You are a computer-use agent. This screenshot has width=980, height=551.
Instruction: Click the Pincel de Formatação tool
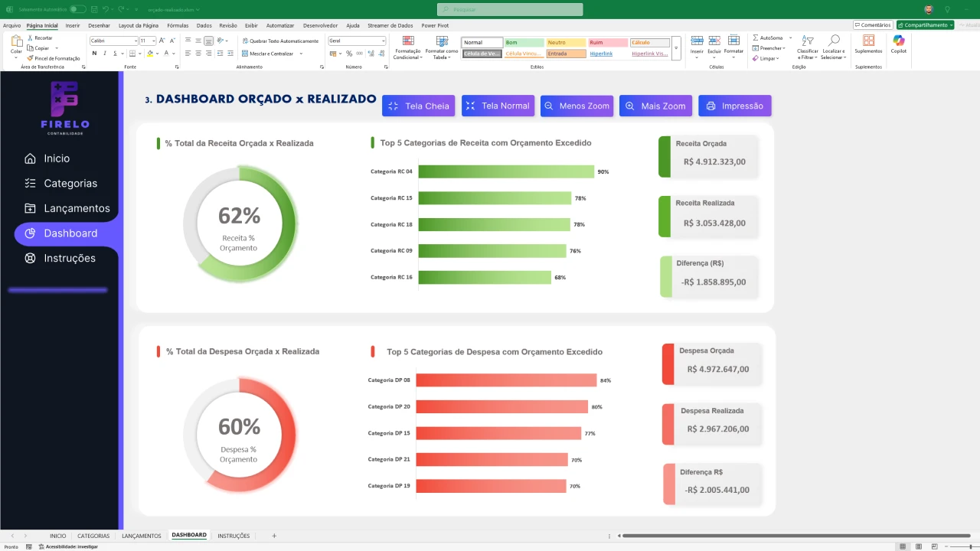(x=54, y=58)
